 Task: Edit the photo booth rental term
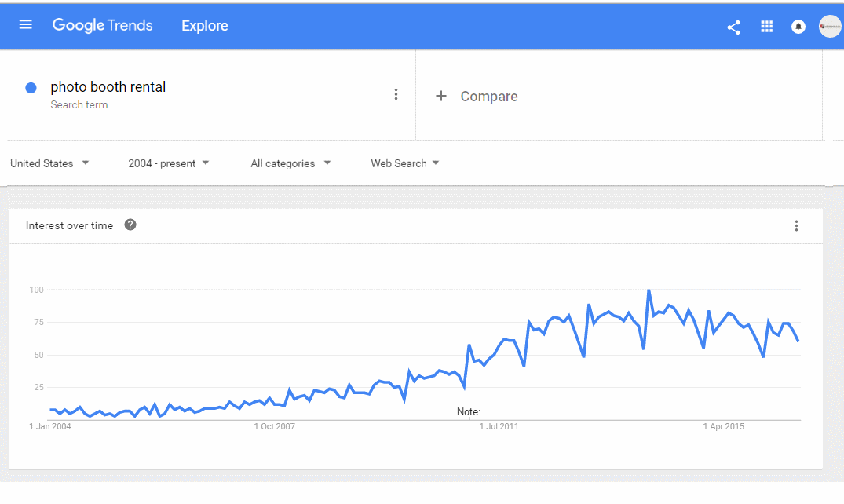pos(108,87)
